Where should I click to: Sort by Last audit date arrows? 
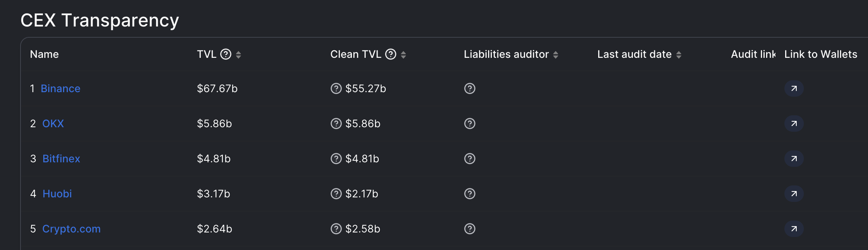679,55
